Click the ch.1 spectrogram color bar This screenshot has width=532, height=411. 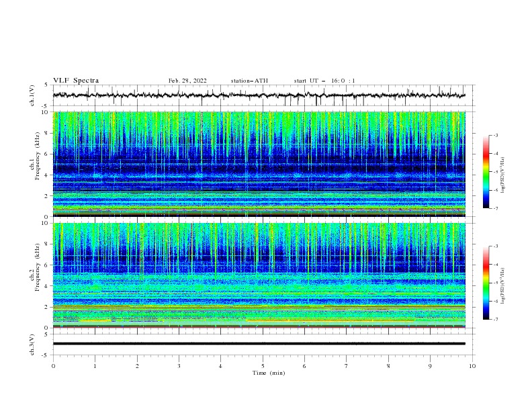(x=486, y=172)
